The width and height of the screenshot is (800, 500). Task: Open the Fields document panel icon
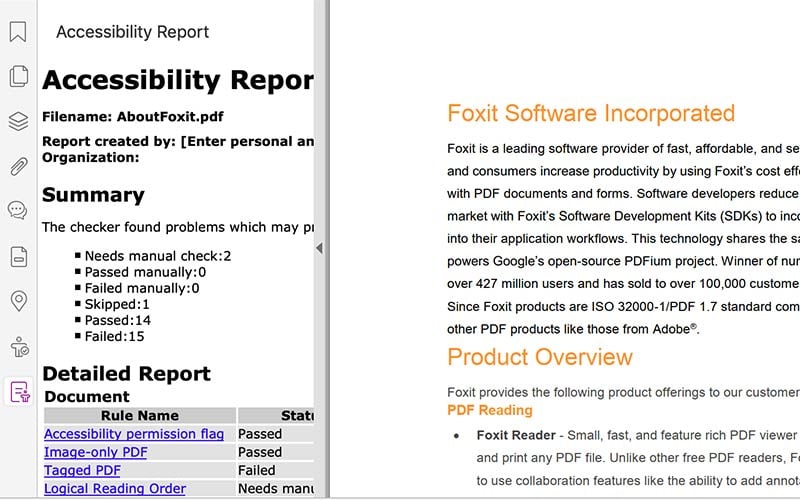click(x=19, y=257)
